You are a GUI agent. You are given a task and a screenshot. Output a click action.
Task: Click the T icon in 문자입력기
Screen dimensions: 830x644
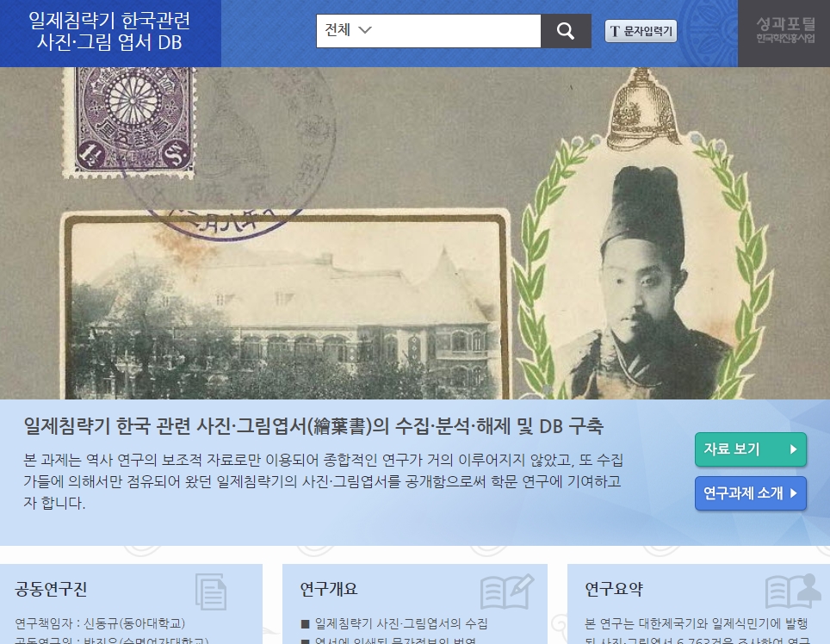pos(615,31)
